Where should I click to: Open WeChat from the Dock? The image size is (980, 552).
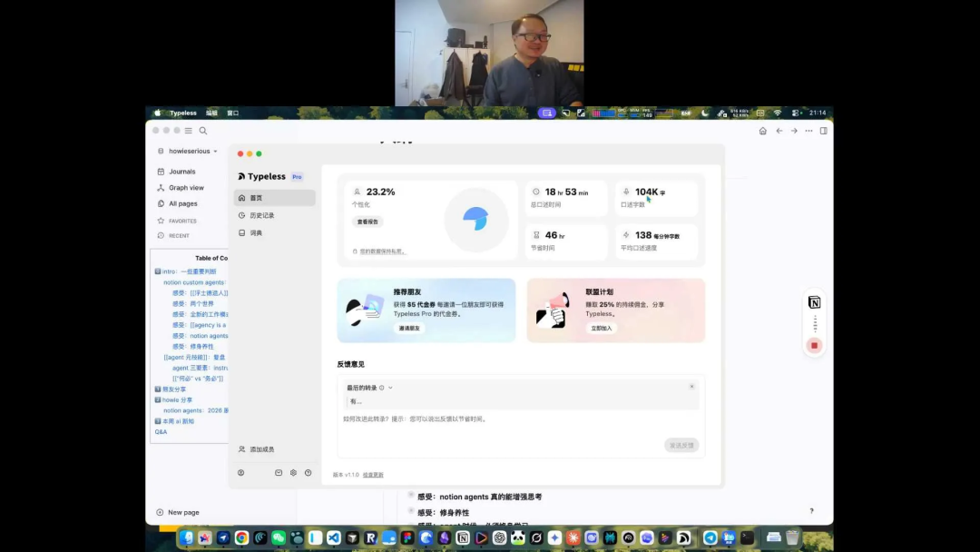(x=279, y=537)
